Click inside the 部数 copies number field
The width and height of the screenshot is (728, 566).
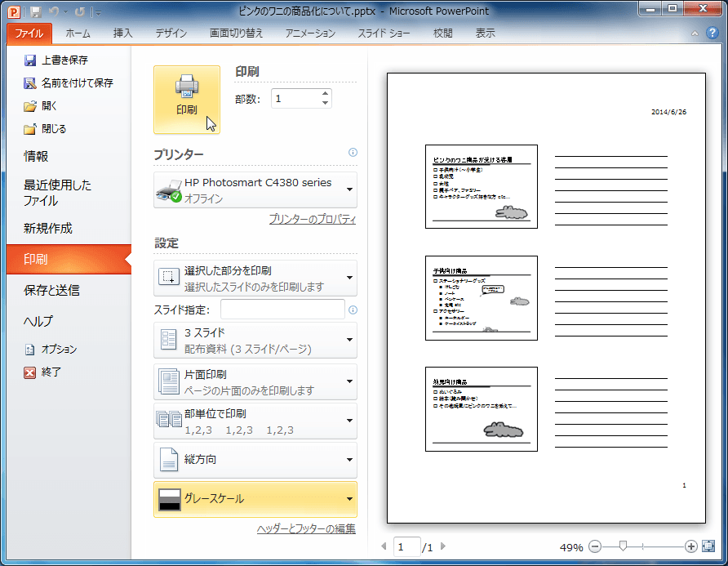tap(295, 99)
